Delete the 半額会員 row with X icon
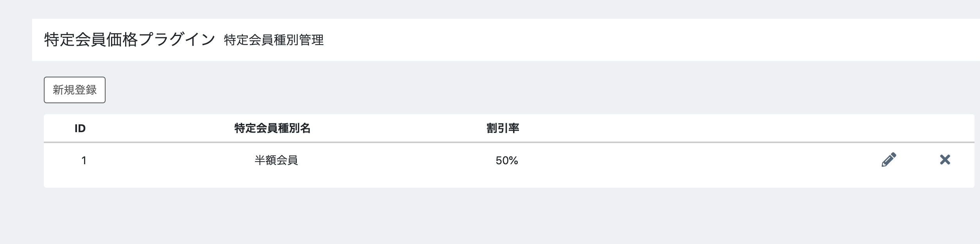The width and height of the screenshot is (980, 244). coord(945,160)
